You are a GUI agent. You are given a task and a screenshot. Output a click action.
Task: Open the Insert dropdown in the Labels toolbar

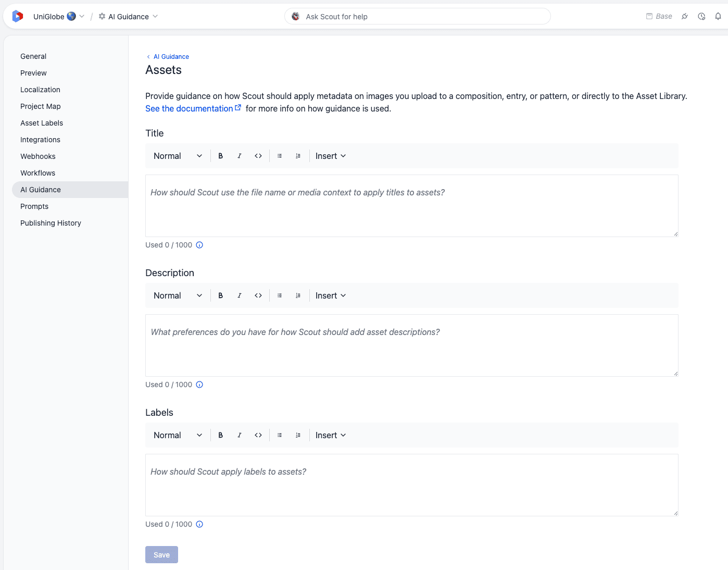tap(330, 435)
